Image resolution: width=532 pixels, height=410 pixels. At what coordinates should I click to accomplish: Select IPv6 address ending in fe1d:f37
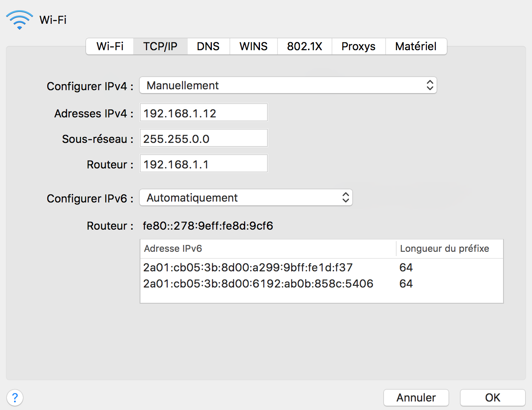[x=248, y=268]
